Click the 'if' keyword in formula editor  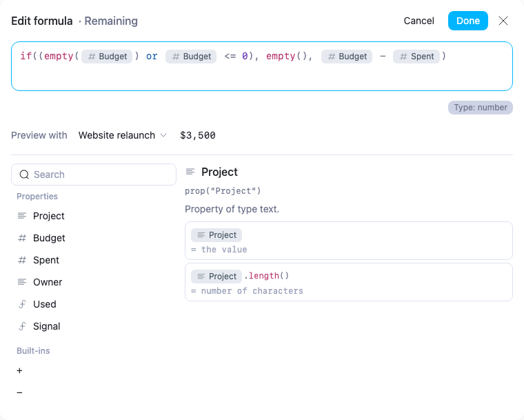pyautogui.click(x=26, y=56)
